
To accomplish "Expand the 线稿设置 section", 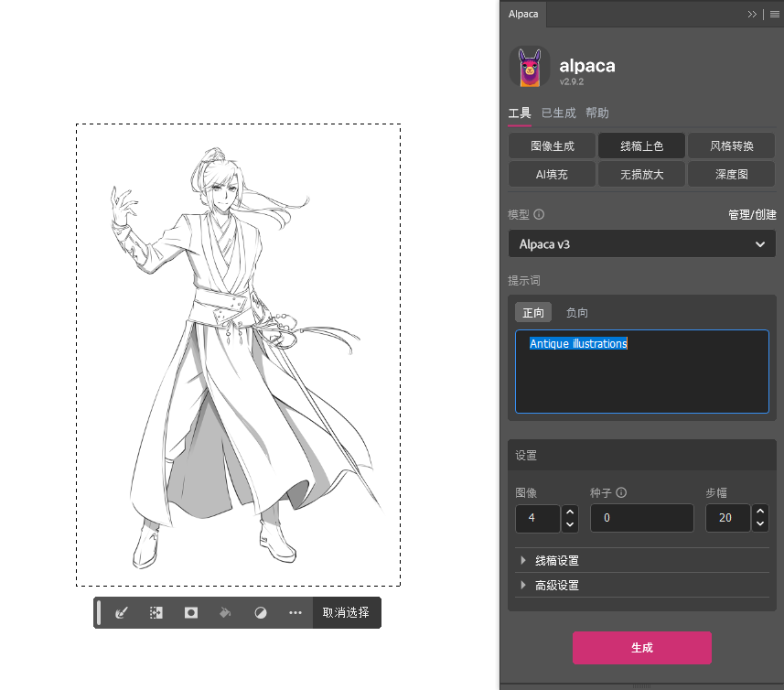I will click(558, 560).
